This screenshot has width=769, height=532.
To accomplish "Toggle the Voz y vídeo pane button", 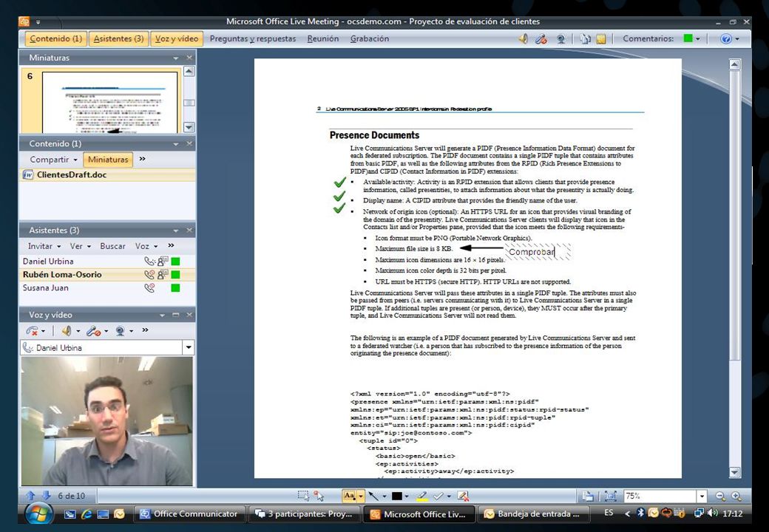I will (x=177, y=38).
